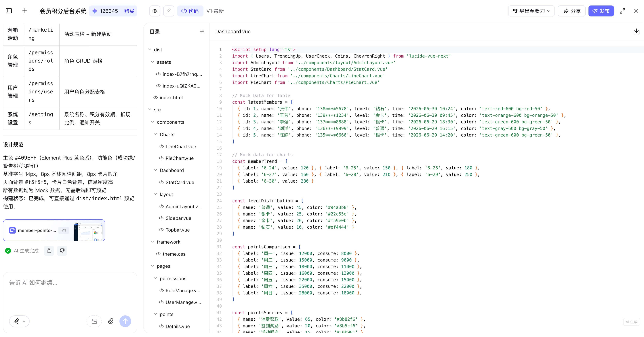Toggle the left sidebar panel icon
644x337 pixels.
coord(9,11)
